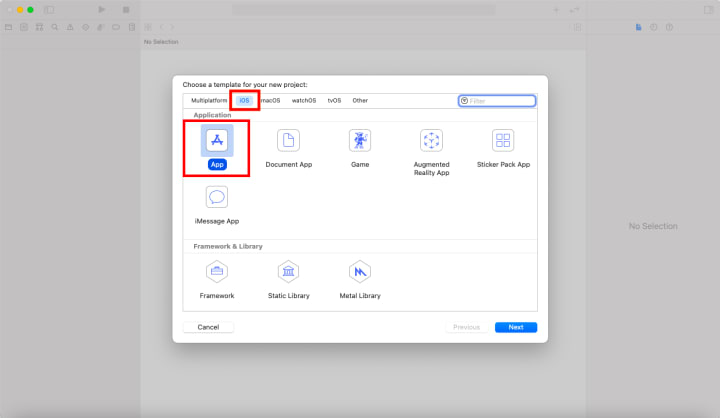The height and width of the screenshot is (418, 720).
Task: Open the Quick Help inspector icon
Action: (669, 27)
